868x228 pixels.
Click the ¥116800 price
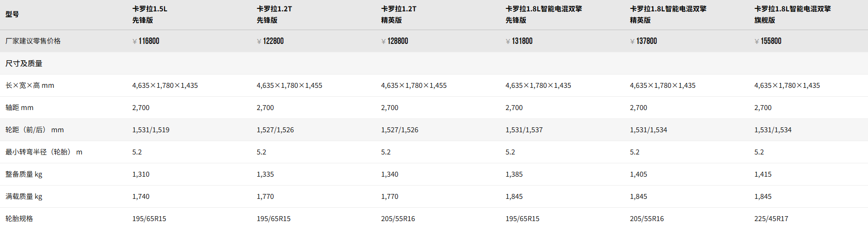(x=146, y=41)
